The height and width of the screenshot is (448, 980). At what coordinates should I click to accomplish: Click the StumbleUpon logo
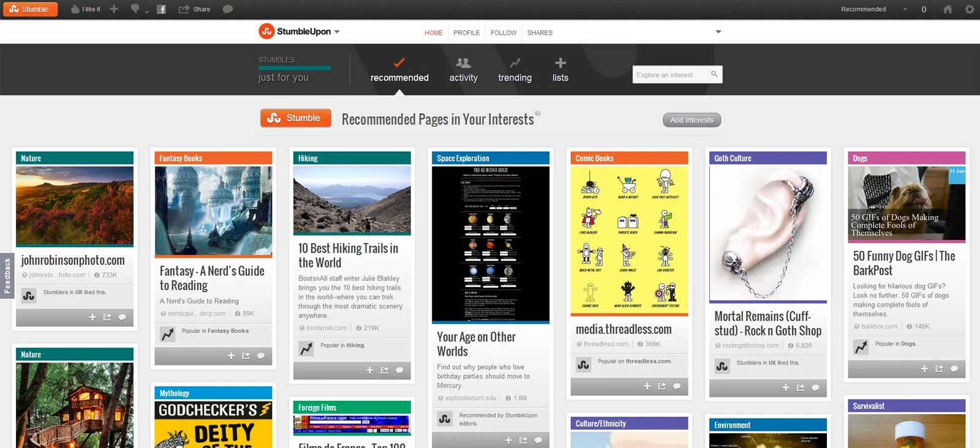(295, 31)
